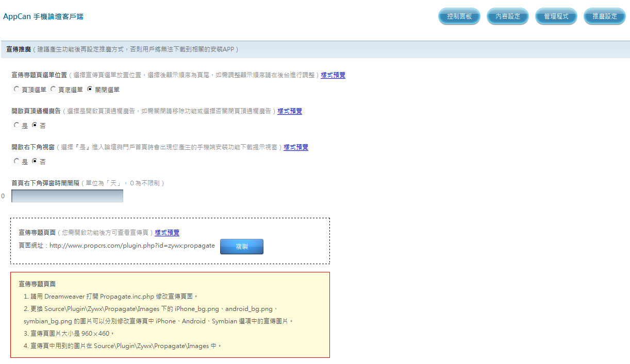Image resolution: width=630 pixels, height=364 pixels.
Task: Open 樣式預覽 link in 宣傳專題頁面 box
Action: pyautogui.click(x=167, y=233)
